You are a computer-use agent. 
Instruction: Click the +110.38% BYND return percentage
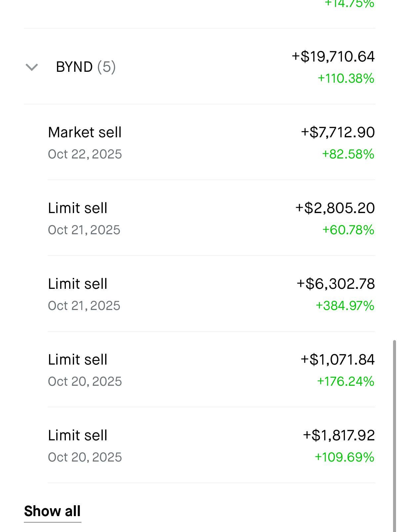click(346, 78)
